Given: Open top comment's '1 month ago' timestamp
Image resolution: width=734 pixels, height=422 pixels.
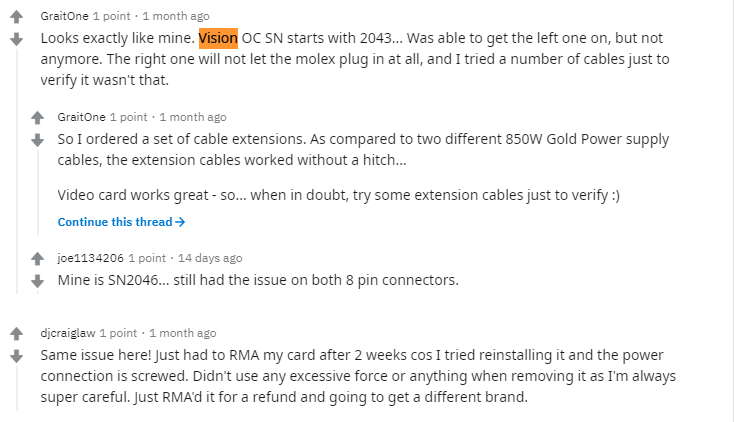Looking at the screenshot, I should [x=176, y=16].
